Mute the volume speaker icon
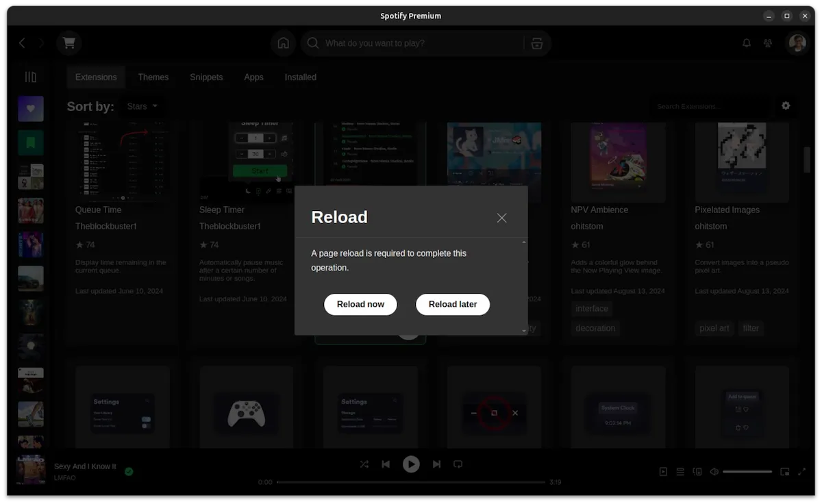Image resolution: width=822 pixels, height=504 pixels. 714,472
